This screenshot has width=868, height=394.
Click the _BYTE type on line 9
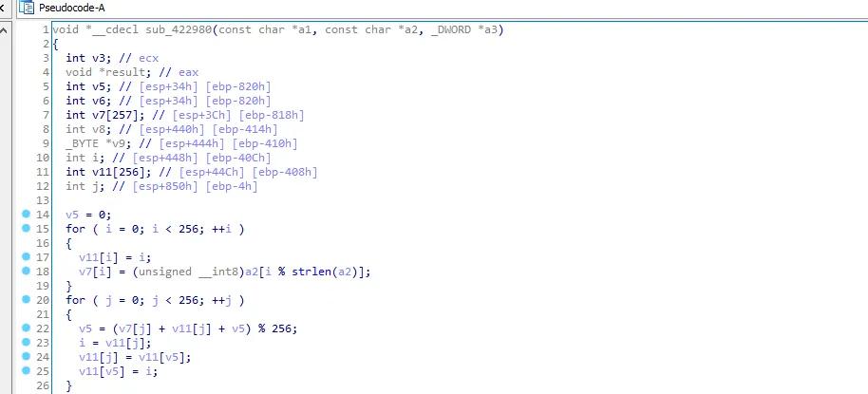[x=85, y=143]
